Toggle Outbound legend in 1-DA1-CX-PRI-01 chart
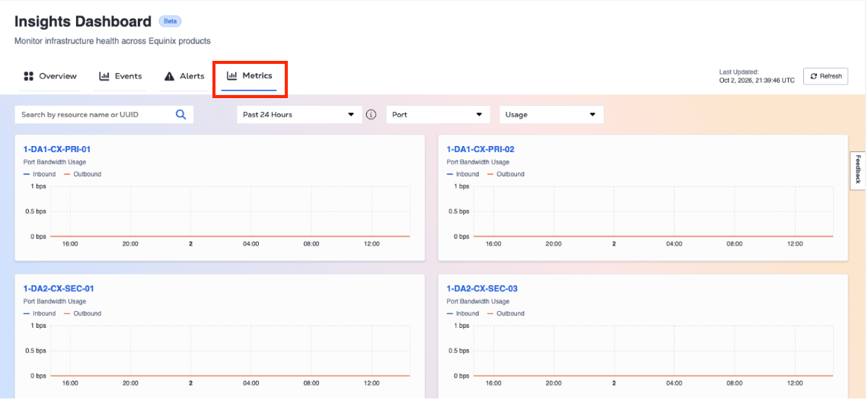The width and height of the screenshot is (868, 400). point(82,174)
